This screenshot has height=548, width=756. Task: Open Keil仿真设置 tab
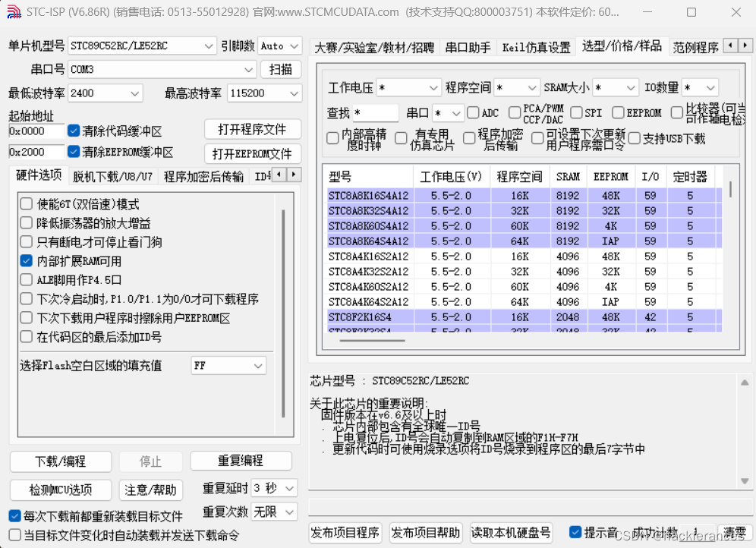coord(536,47)
